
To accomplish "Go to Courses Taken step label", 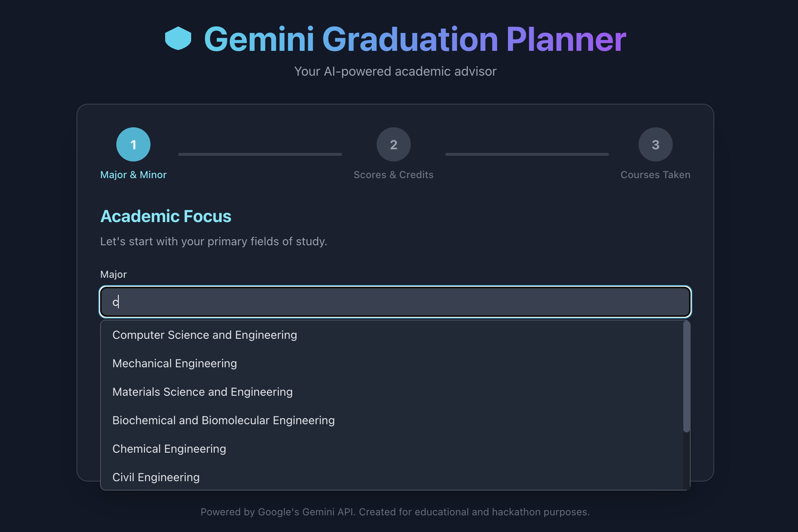I will click(x=656, y=175).
